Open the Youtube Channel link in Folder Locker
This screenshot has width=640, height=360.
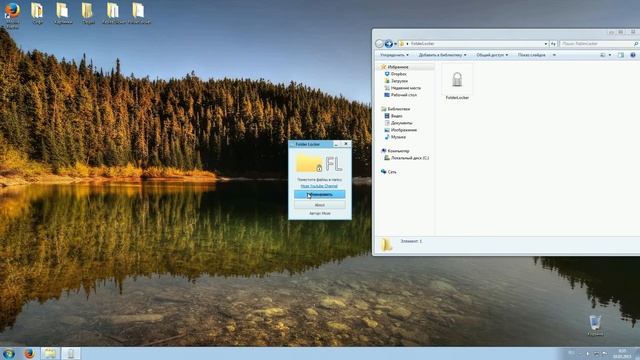319,186
